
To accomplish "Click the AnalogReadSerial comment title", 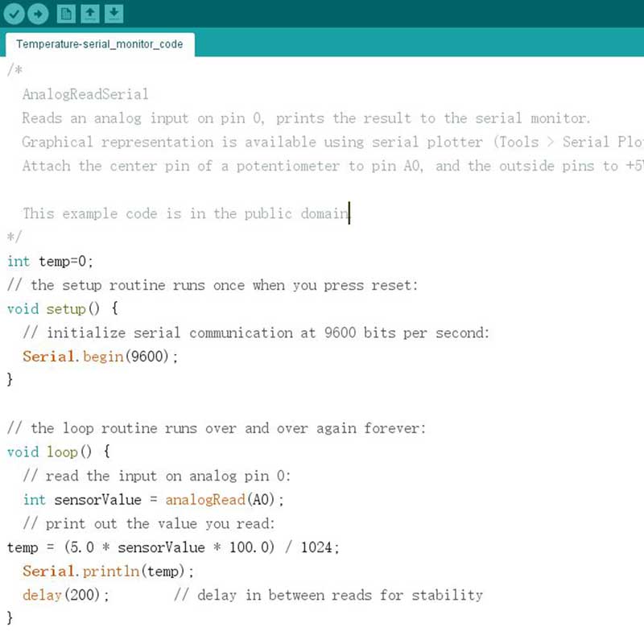I will click(x=85, y=94).
